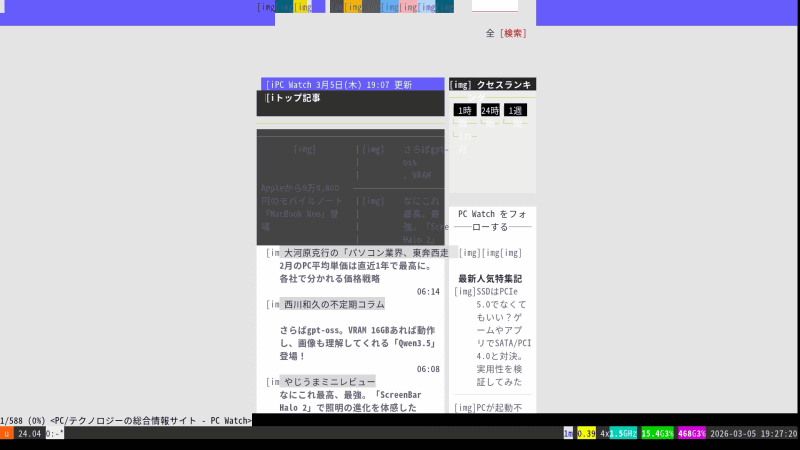The image size is (800, 450).
Task: Click [img] thumbnail above Apple MacBook Neo headline
Action: [305, 149]
